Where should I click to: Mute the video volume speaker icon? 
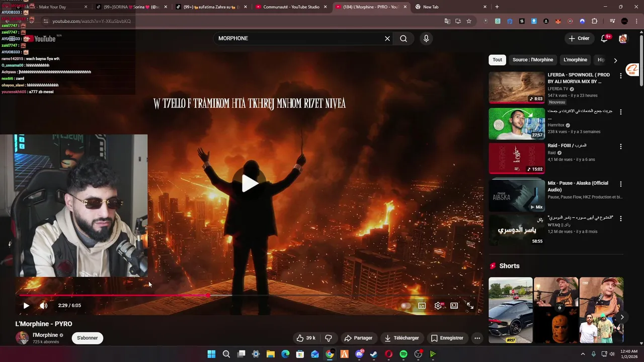[44, 306]
